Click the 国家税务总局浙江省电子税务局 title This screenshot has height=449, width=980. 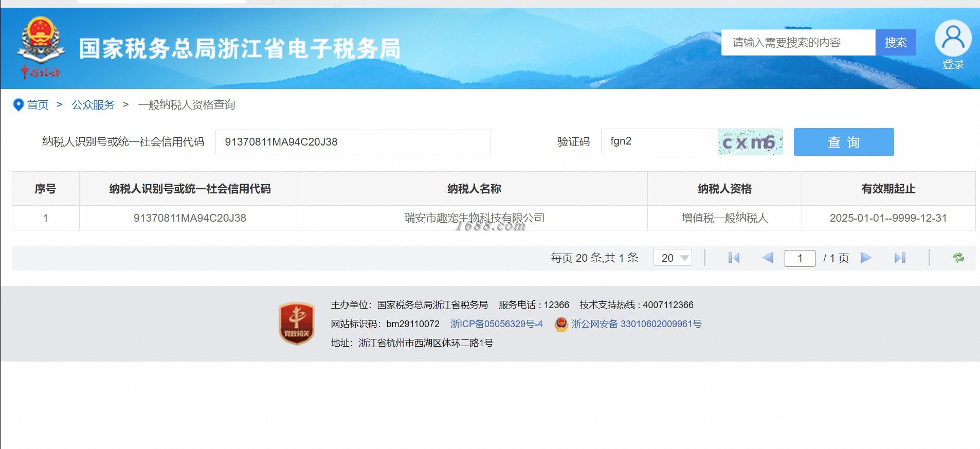tap(240, 49)
